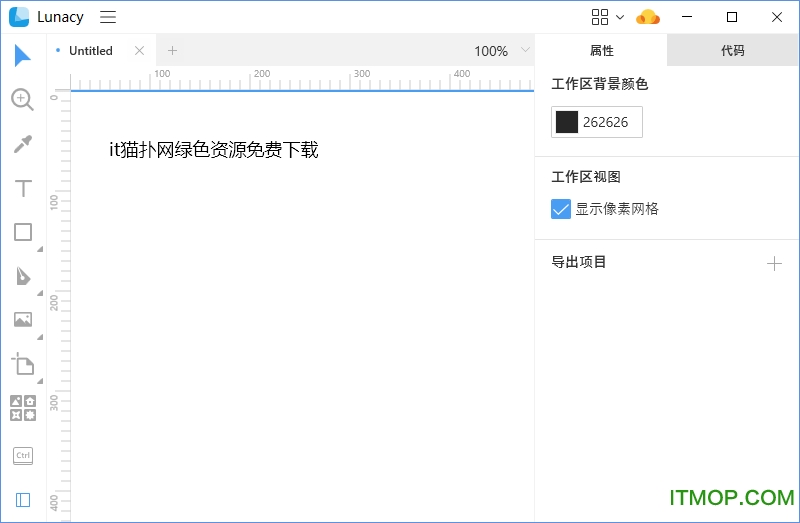Expand the Artboard tool submenu triangle
Viewport: 800px width, 523px height.
(x=40, y=381)
